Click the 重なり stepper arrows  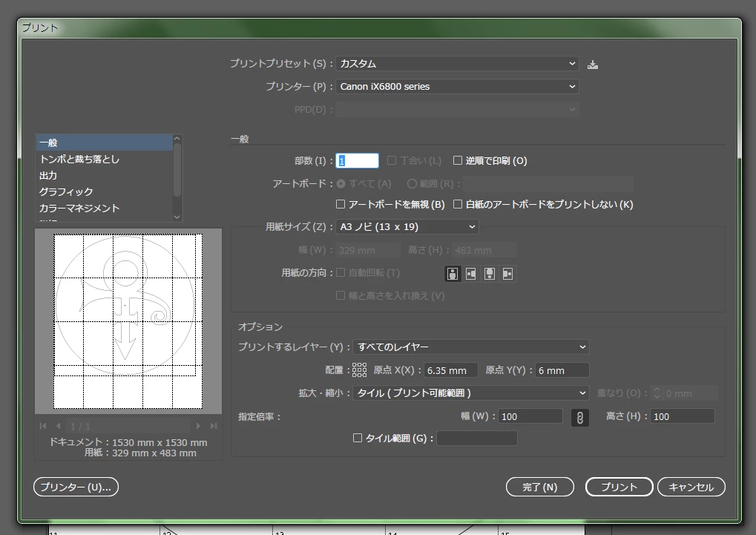coord(656,393)
